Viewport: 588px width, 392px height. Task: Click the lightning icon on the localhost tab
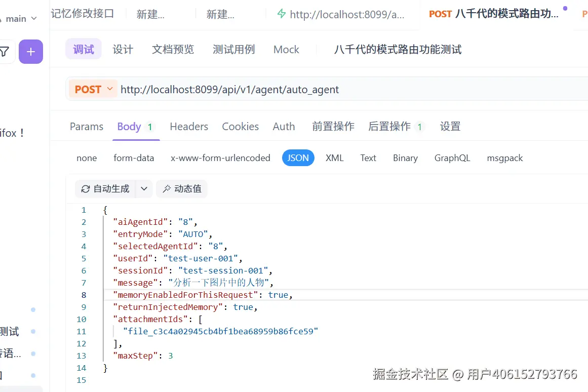(x=281, y=14)
